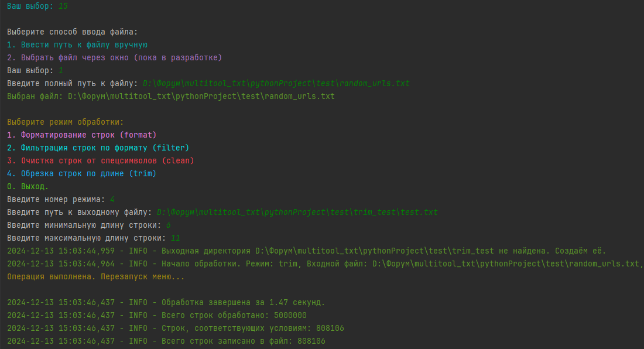Click the "Выходная директория" not found log line
Image resolution: width=644 pixels, height=349 pixels.
306,251
